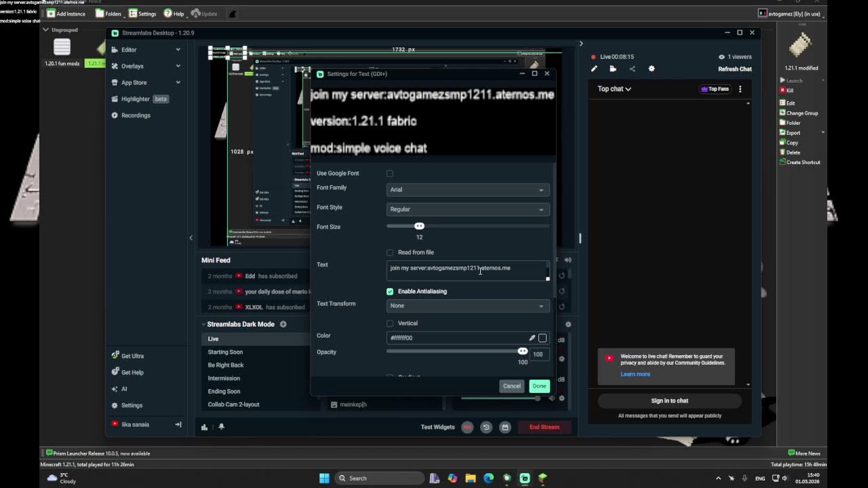Click Delete in Prism Launcher sidebar
868x488 pixels.
(x=790, y=152)
